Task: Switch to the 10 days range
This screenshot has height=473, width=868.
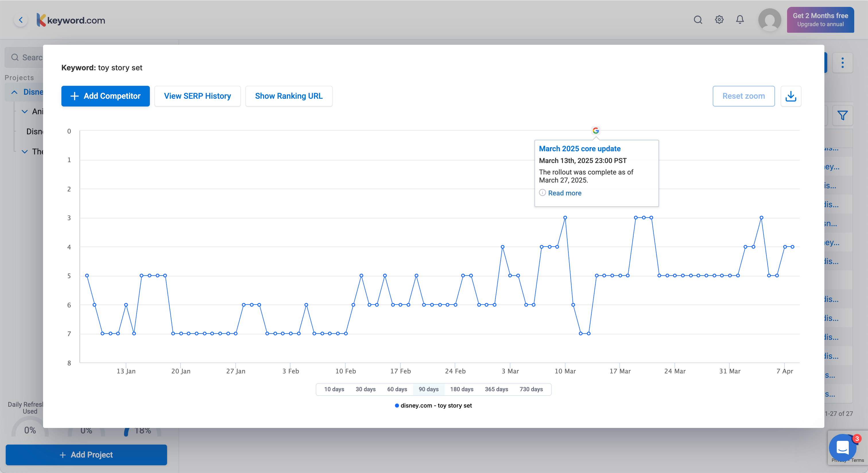Action: pos(334,389)
